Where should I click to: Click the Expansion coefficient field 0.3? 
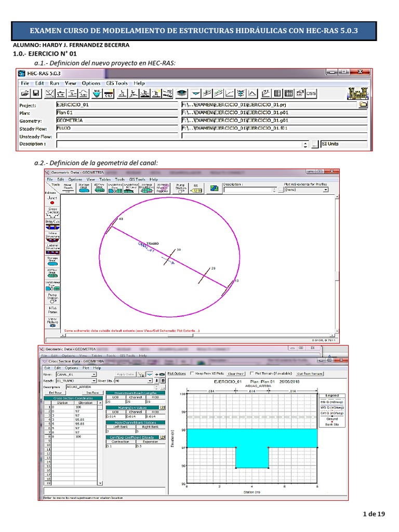coord(150,446)
